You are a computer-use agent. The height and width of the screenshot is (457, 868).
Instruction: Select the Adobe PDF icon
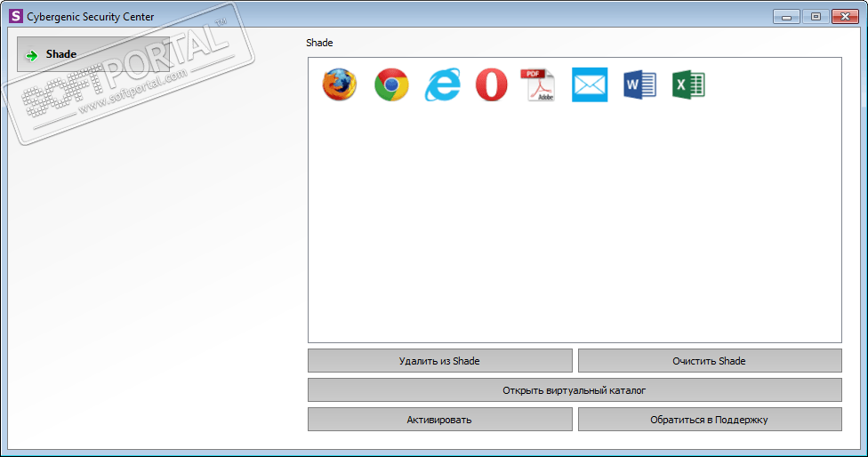coord(538,84)
